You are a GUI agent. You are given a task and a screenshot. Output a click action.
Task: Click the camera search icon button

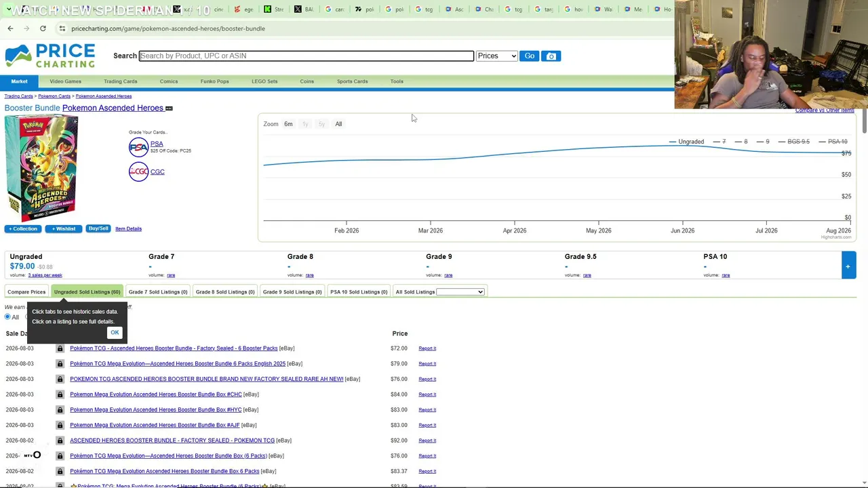pos(551,56)
